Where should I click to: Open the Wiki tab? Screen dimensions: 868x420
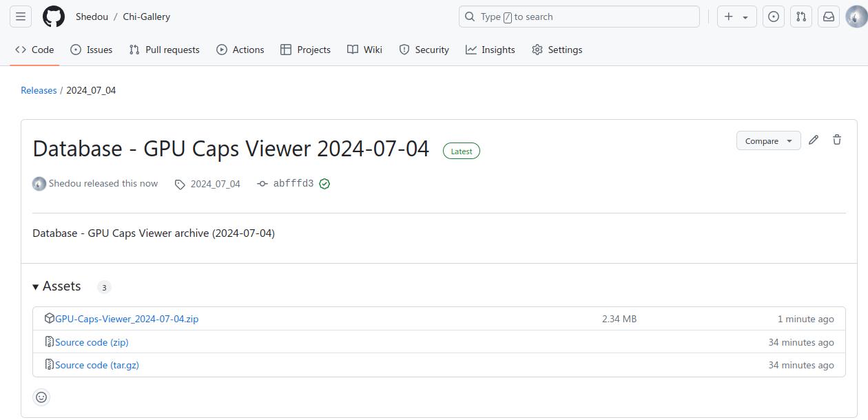(364, 50)
